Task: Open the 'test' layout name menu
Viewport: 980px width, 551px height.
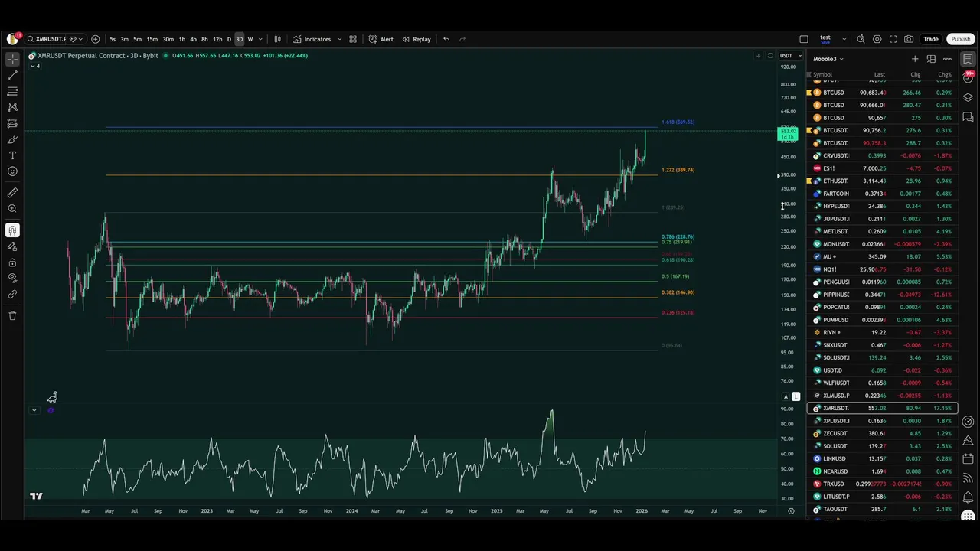Action: coord(825,39)
